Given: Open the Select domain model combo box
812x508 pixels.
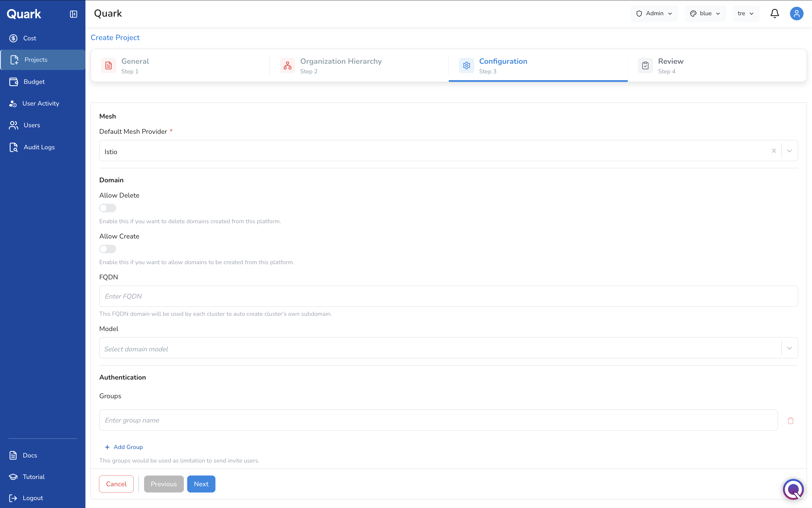Looking at the screenshot, I should [x=448, y=348].
